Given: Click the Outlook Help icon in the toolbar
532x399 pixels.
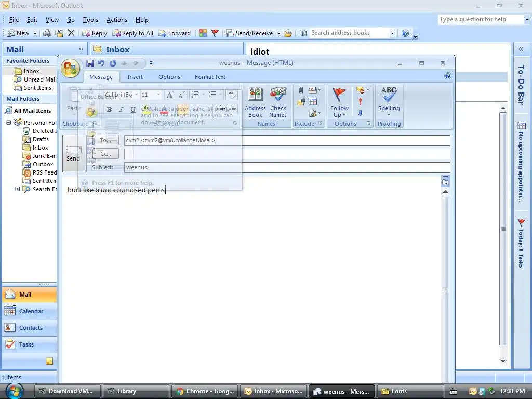Looking at the screenshot, I should pos(405,33).
